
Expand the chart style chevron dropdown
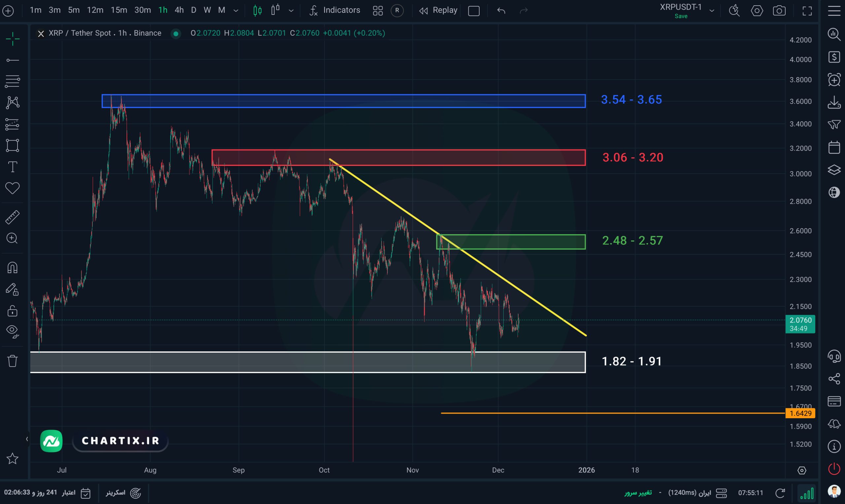pos(291,11)
